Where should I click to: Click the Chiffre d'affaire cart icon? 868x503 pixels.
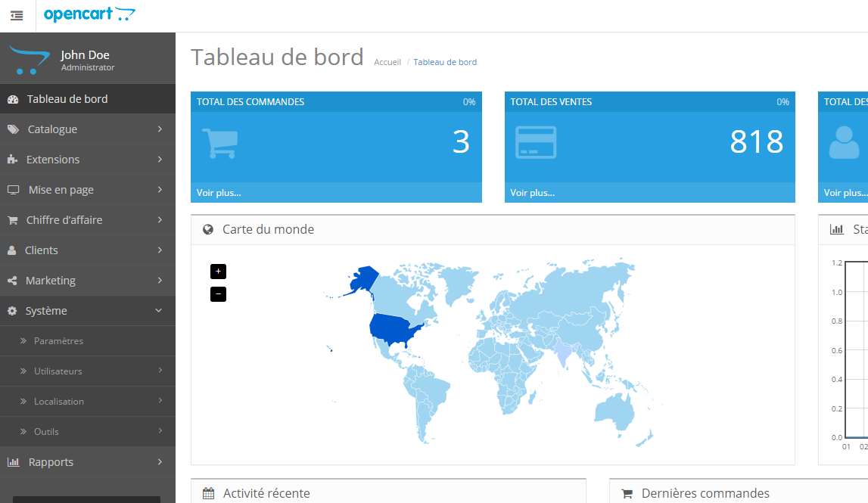(x=13, y=220)
